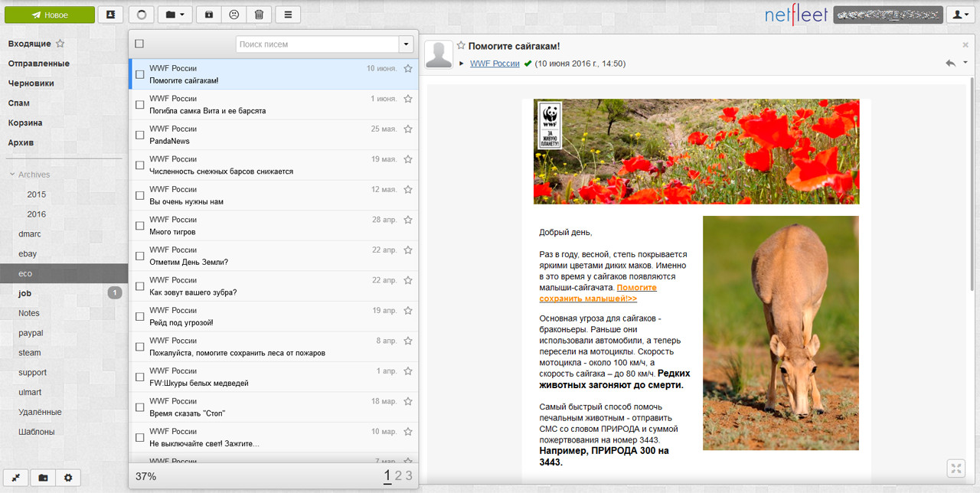The image size is (980, 493).
Task: Expand the sender details triangle
Action: 462,64
